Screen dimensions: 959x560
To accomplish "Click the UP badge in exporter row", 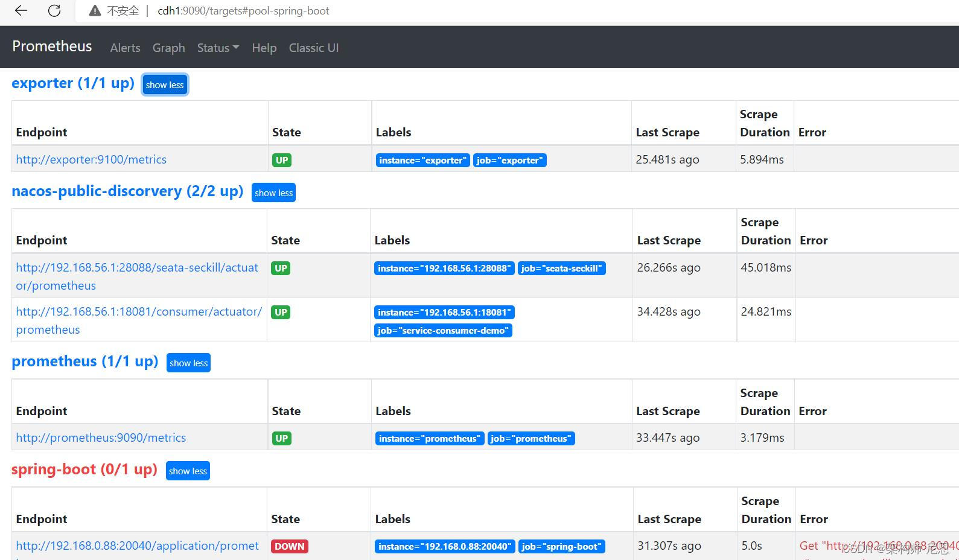I will pos(282,160).
